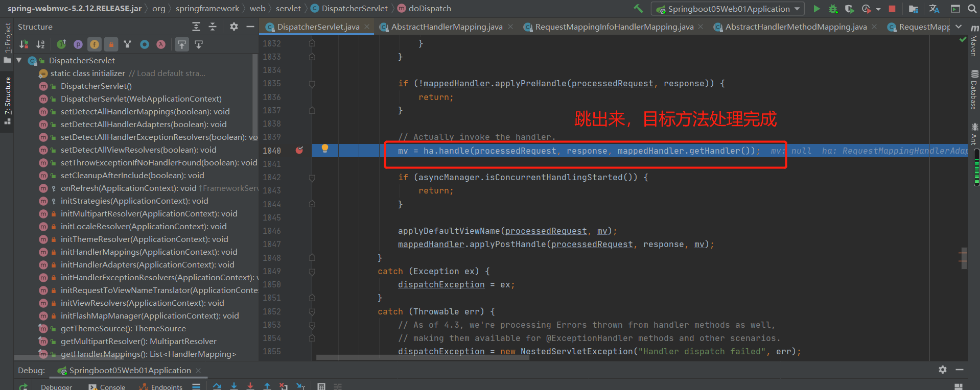
Task: Open the Database tool window
Action: 974,90
